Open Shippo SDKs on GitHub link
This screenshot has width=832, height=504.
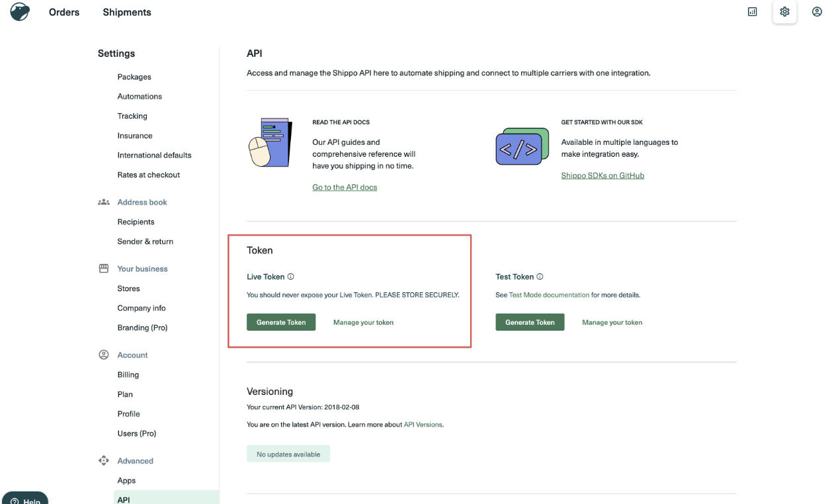click(603, 175)
